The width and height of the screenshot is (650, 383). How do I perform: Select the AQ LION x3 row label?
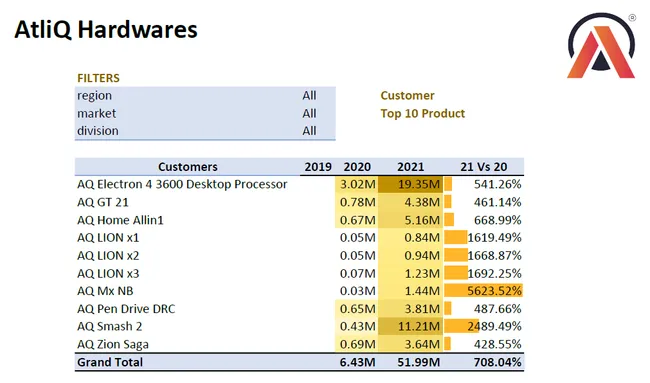click(x=108, y=274)
